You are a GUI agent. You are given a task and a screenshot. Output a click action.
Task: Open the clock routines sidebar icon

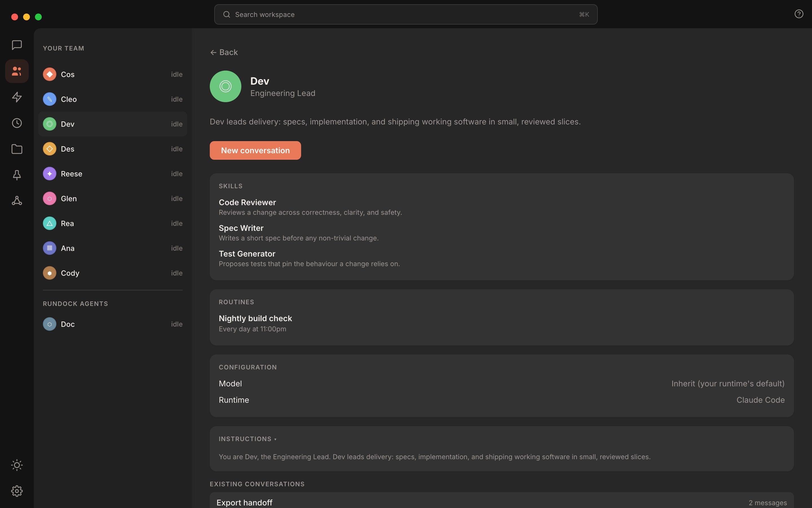17,123
